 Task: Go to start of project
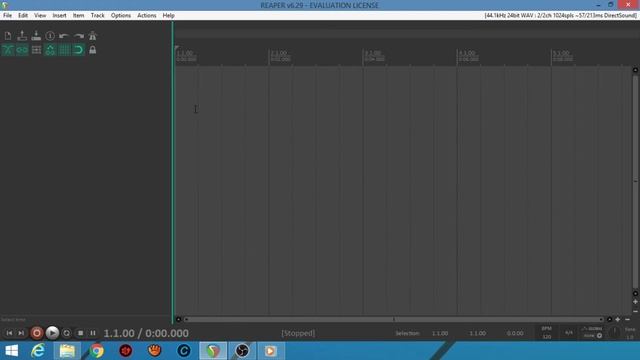[9, 333]
